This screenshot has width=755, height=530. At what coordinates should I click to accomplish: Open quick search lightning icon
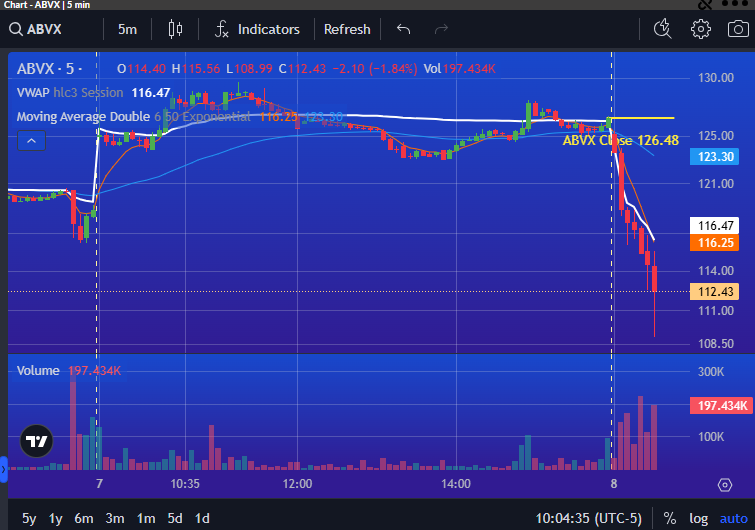coord(663,29)
